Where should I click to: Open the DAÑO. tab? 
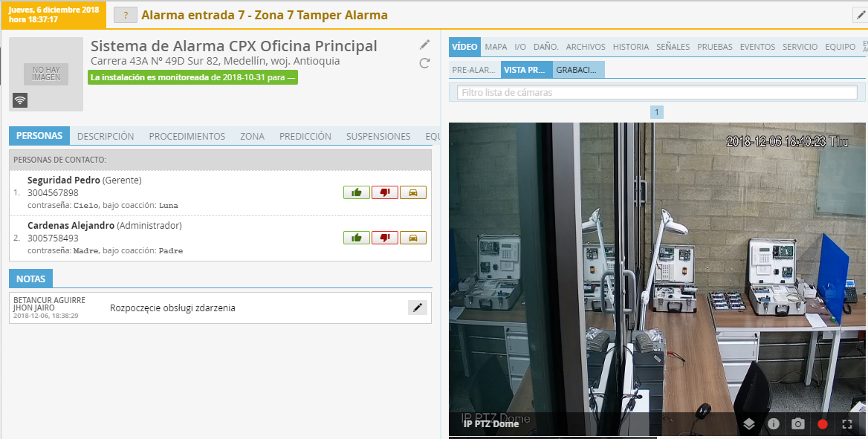[545, 47]
